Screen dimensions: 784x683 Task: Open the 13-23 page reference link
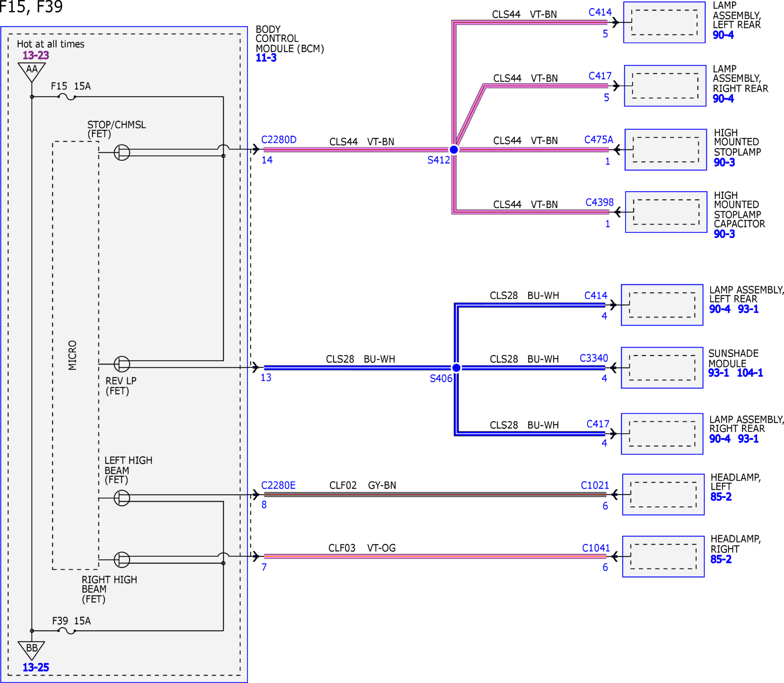36,55
